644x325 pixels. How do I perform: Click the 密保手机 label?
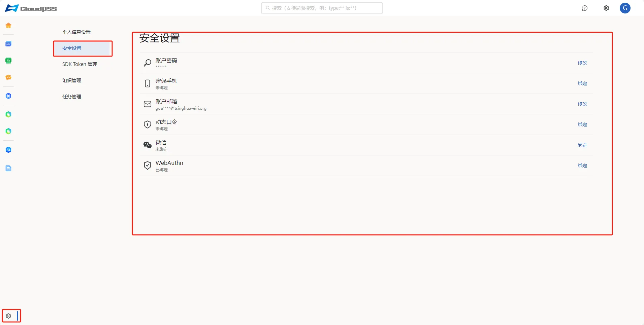pos(166,81)
